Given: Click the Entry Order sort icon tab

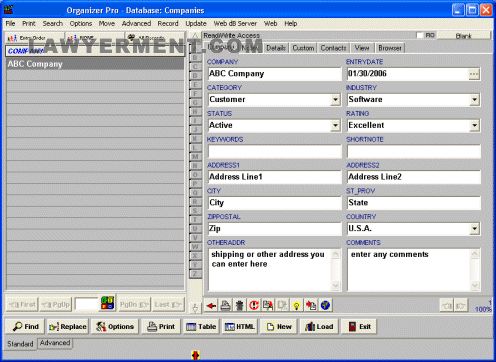Looking at the screenshot, I should click(35, 38).
